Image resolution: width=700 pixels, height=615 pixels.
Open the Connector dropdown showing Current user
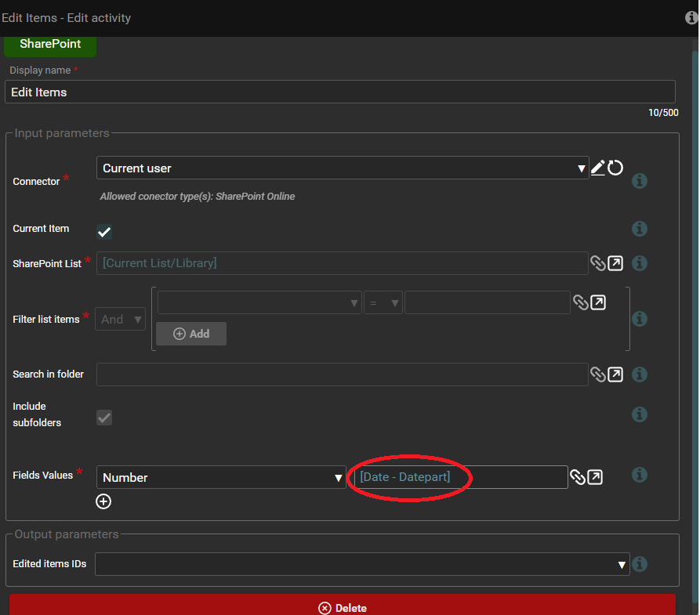343,168
